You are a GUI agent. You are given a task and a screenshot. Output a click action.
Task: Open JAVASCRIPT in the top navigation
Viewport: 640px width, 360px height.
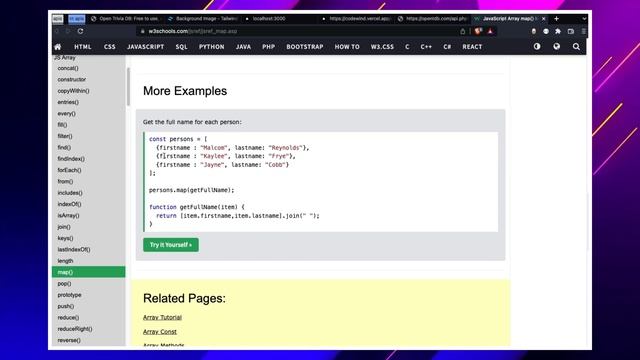pos(145,47)
